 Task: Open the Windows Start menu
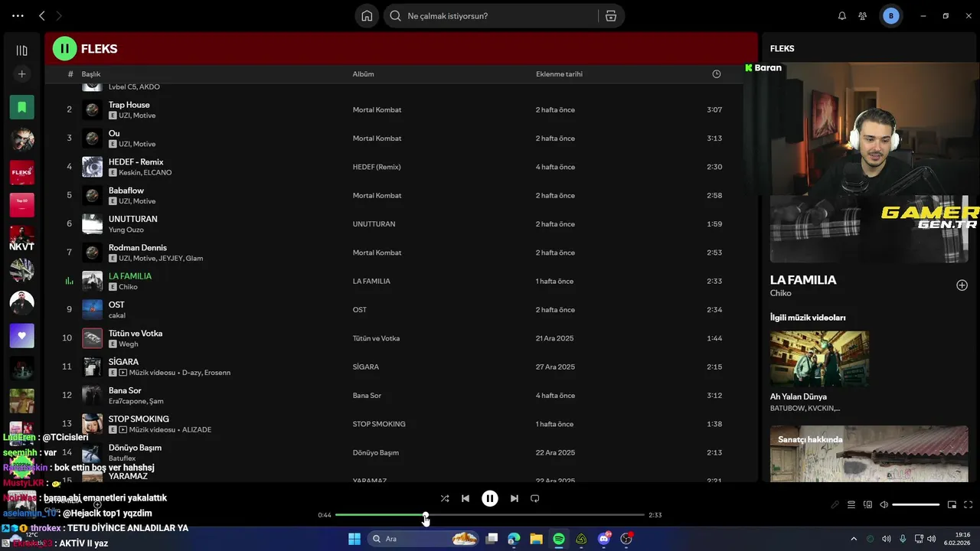(x=354, y=539)
